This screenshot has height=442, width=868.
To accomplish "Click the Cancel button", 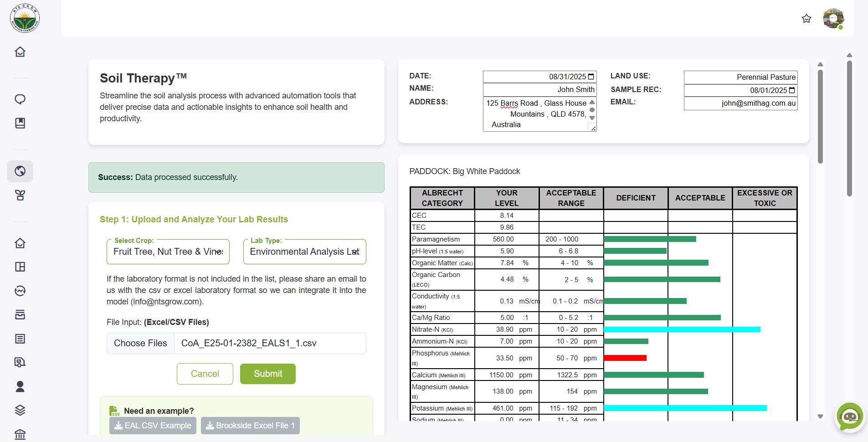I will click(205, 374).
